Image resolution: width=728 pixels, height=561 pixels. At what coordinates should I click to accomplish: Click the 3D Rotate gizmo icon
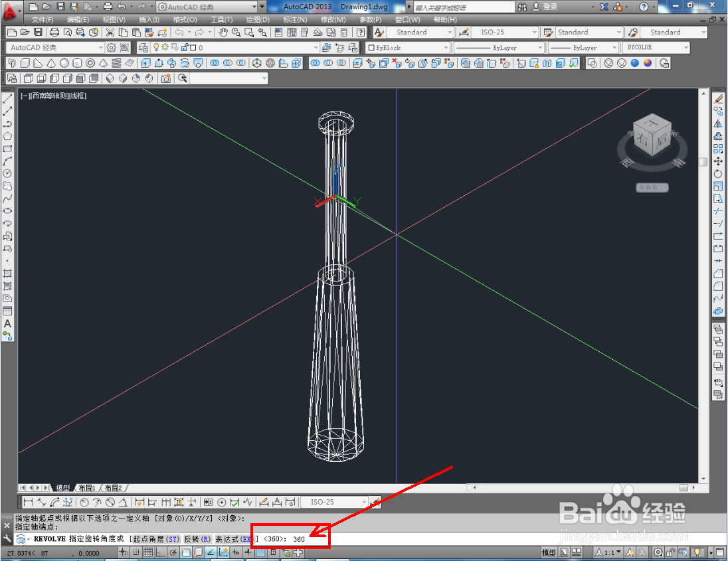coord(270,63)
